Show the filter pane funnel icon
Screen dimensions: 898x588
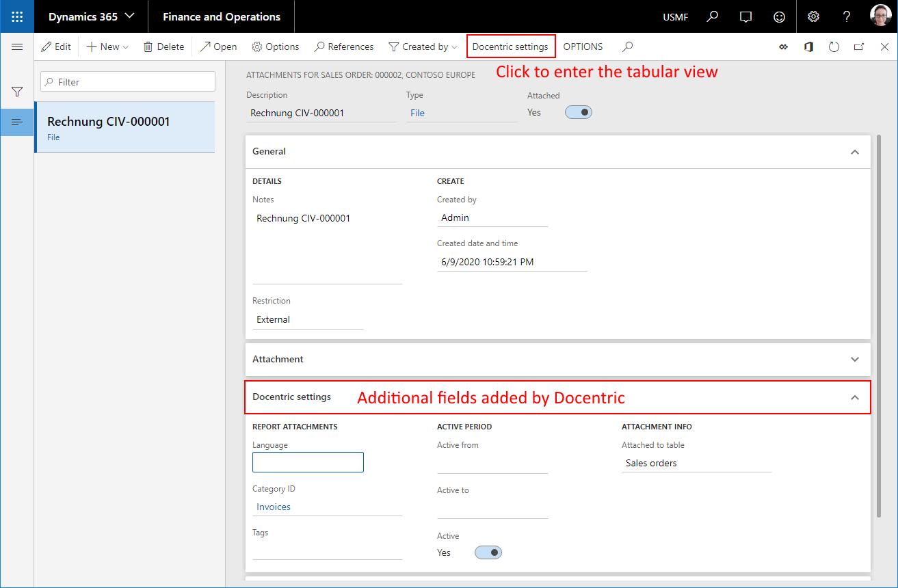click(x=17, y=92)
